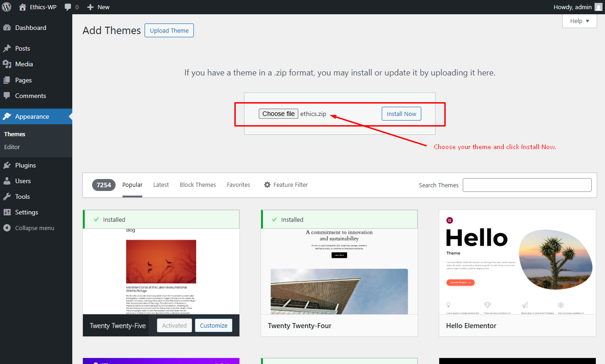Click the comment count 0 in admin bar
The width and height of the screenshot is (605, 364).
(x=77, y=7)
